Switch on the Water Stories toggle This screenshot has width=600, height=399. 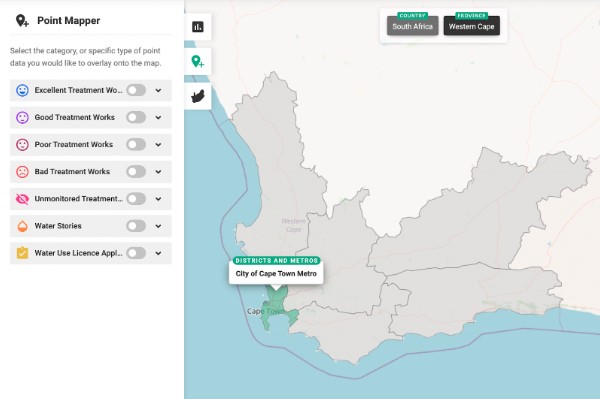136,226
